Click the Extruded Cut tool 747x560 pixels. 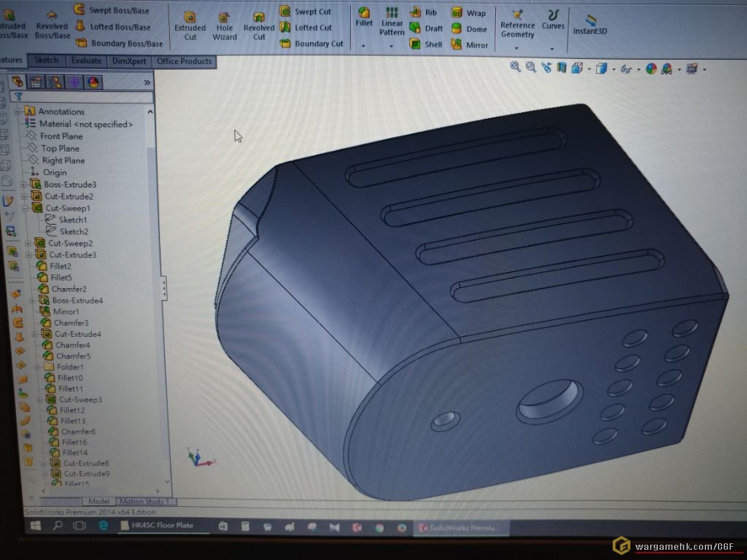click(x=190, y=26)
